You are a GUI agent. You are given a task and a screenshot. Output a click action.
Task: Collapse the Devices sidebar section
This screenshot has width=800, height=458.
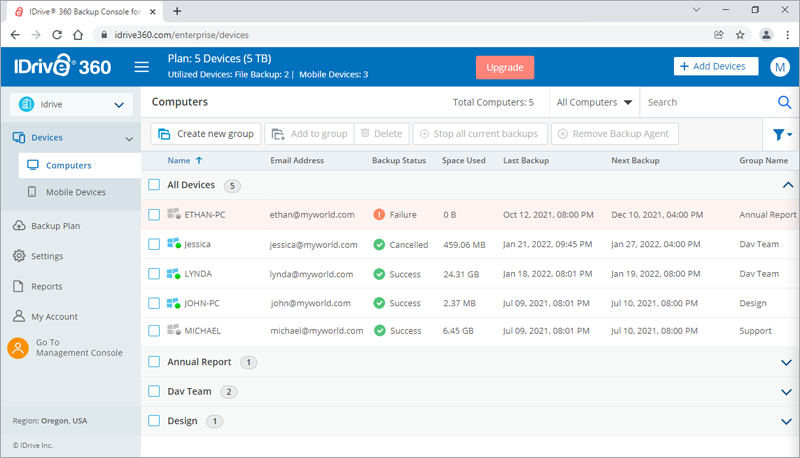point(129,139)
